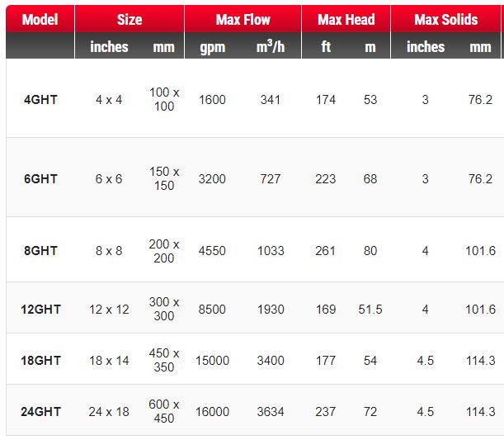Open the 6GHT model entry
Image resolution: width=504 pixels, height=440 pixels.
click(x=40, y=178)
